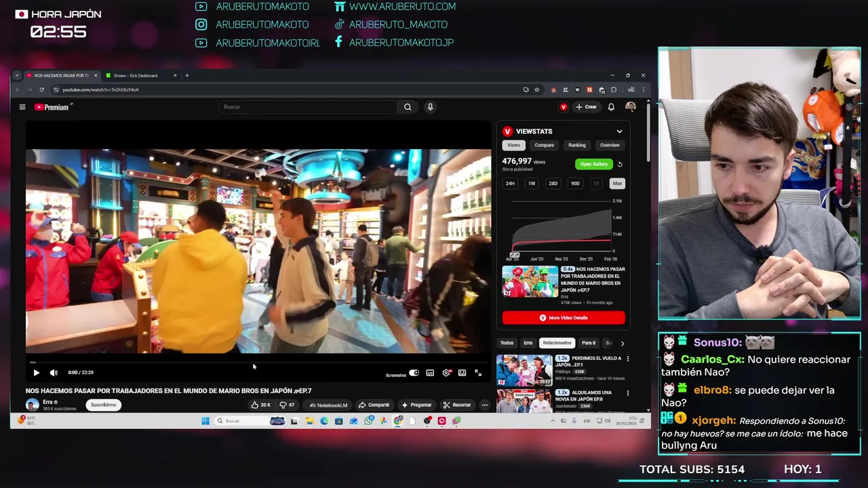This screenshot has width=868, height=488.
Task: Mute the video volume
Action: pyautogui.click(x=54, y=373)
